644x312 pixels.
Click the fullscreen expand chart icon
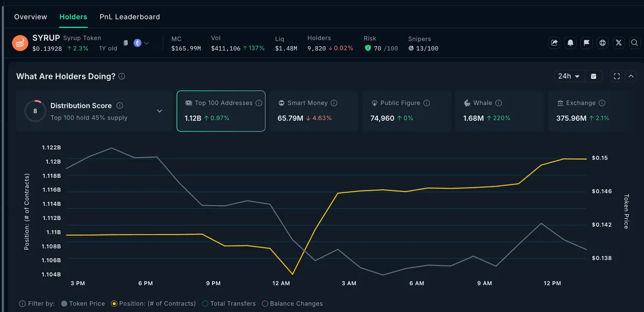pos(617,77)
